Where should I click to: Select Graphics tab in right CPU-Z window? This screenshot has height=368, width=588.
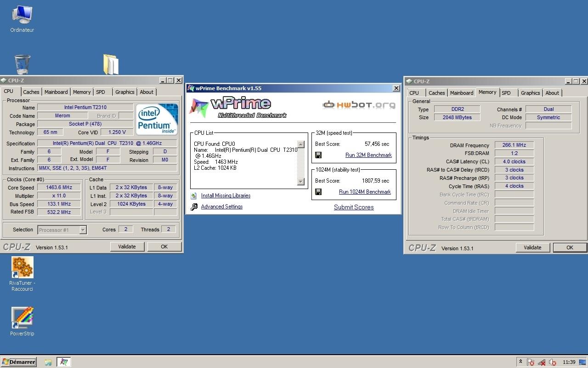pos(531,93)
